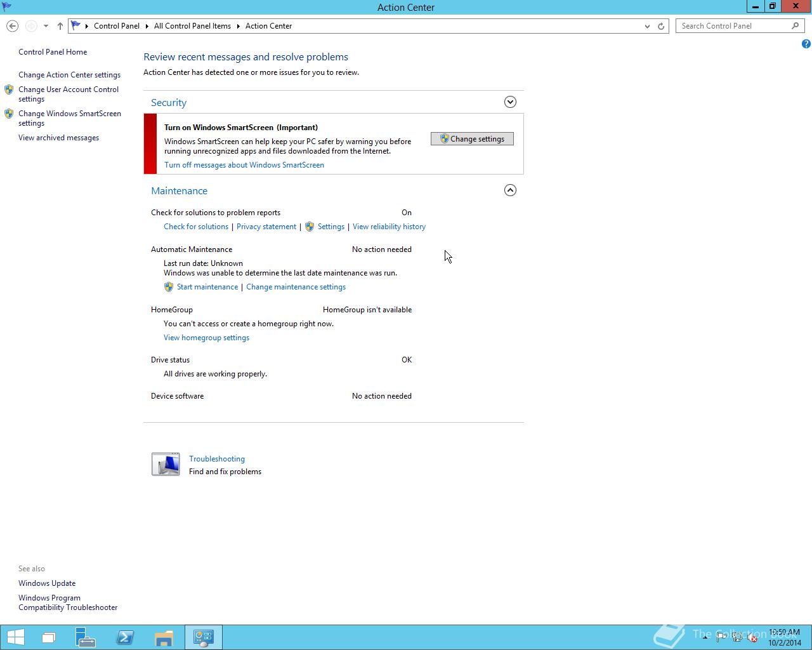Click the Action Center flag icon in the title bar
The image size is (812, 650).
tap(7, 7)
